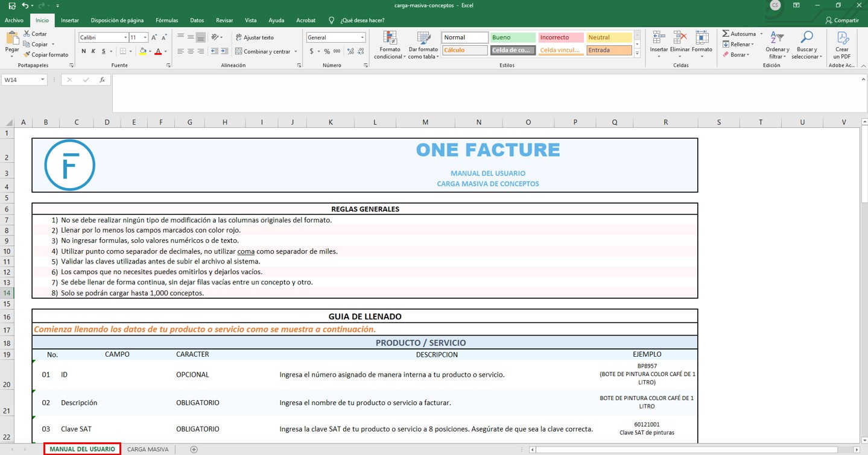Switch to the CARGA MASIVA sheet tab
868x455 pixels.
pos(148,449)
